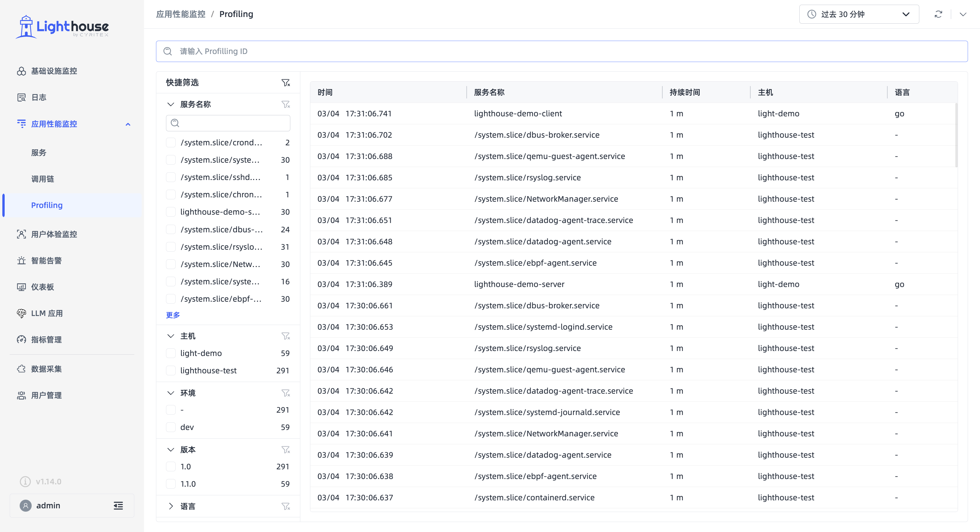This screenshot has width=980, height=532.
Task: Open 用户体验监控 sidebar icon
Action: [x=21, y=234]
